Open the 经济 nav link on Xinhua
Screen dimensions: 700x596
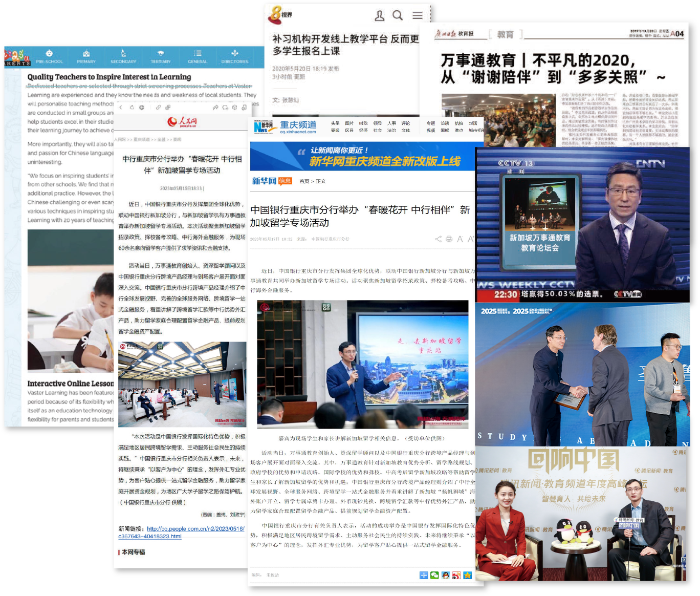363,131
